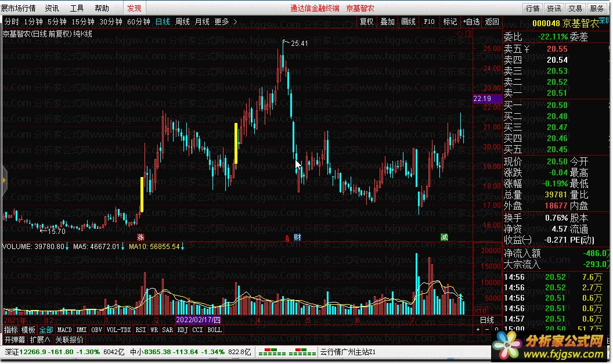The height and width of the screenshot is (364, 613).
Task: Expand the 扩展∧ panel
Action: tap(40, 340)
